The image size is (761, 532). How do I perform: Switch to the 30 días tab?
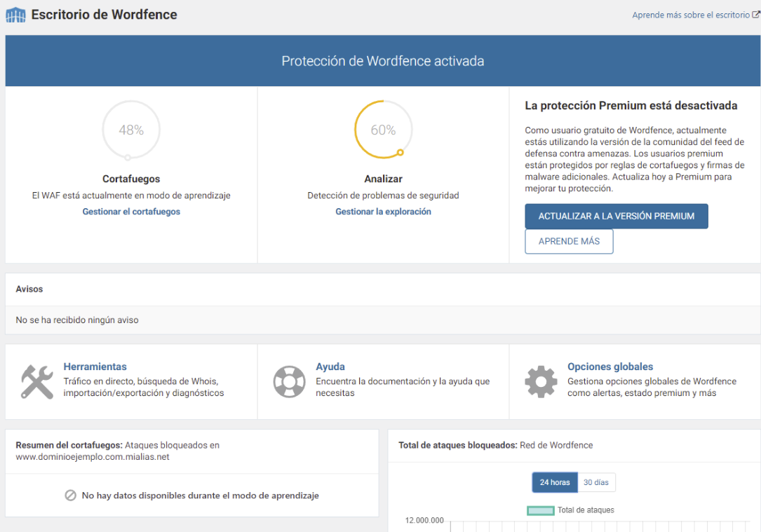pos(596,482)
